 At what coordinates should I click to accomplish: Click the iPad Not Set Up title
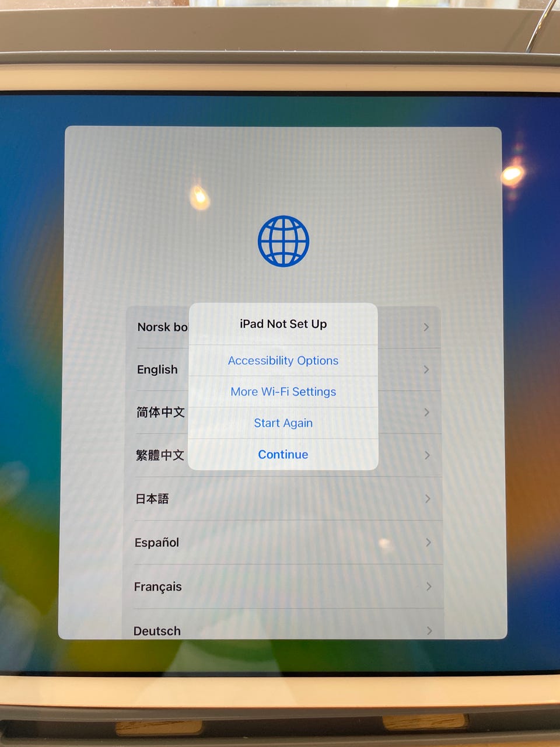pos(283,324)
